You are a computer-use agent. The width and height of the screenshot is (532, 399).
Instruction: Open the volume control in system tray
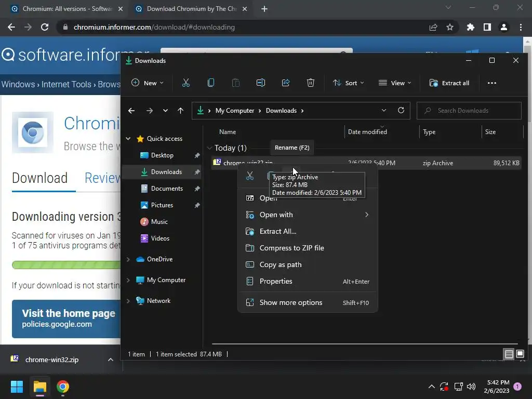(471, 387)
